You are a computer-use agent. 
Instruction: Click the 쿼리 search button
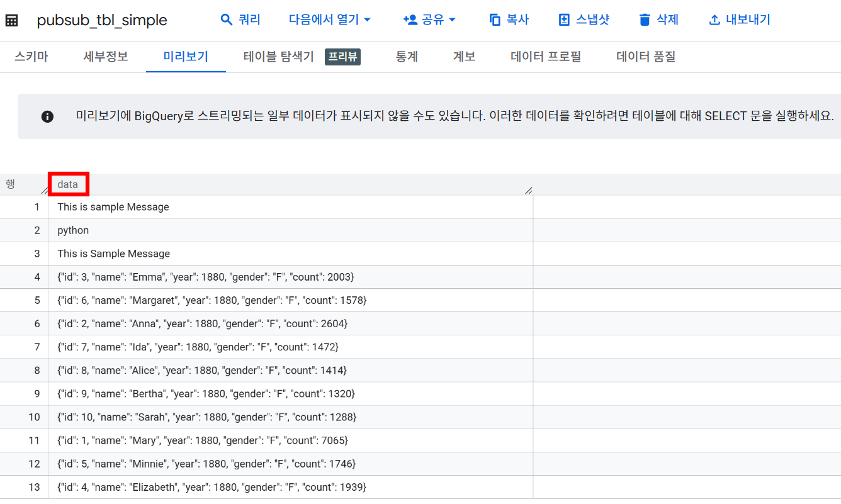(240, 20)
